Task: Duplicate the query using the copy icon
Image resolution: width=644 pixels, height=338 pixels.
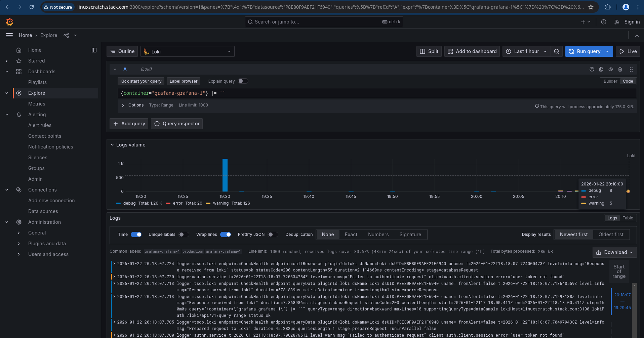Action: (601, 69)
